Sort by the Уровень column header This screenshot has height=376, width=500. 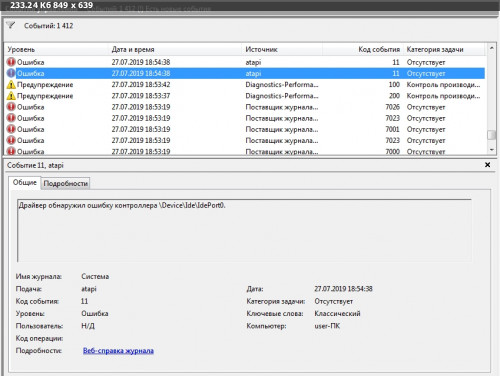(56, 49)
